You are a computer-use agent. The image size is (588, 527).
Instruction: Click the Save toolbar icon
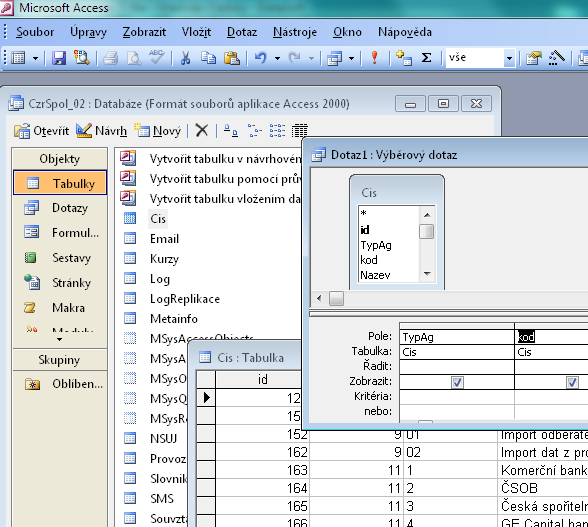coord(58,58)
